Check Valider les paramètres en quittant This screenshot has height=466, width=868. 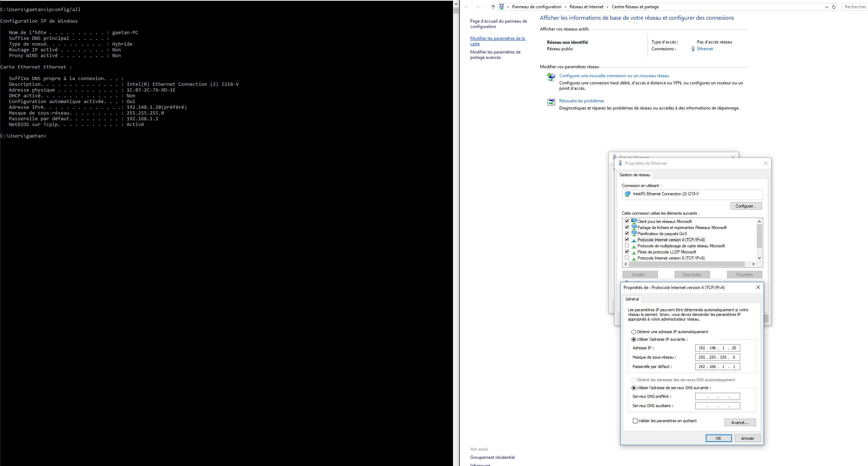coord(635,421)
